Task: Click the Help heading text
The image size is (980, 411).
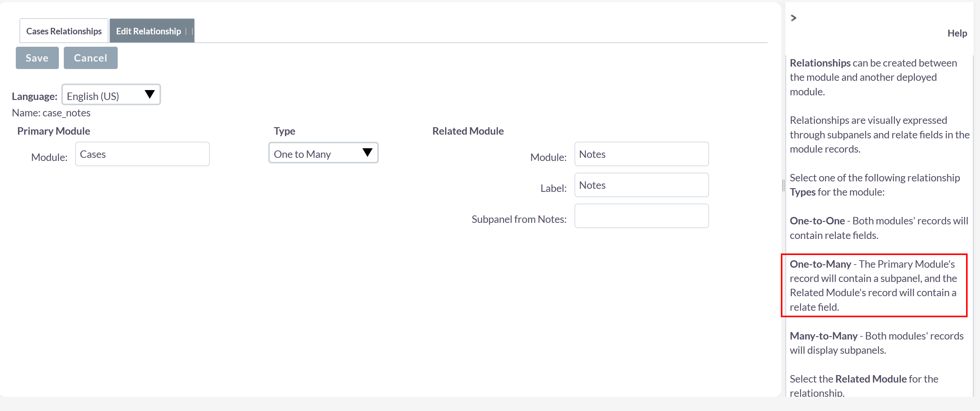Action: 957,33
